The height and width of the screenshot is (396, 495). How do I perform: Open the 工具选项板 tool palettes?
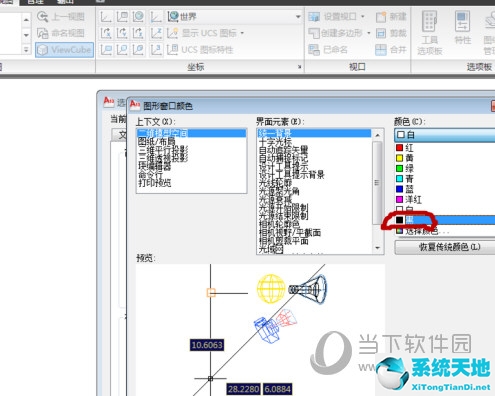tap(430, 33)
